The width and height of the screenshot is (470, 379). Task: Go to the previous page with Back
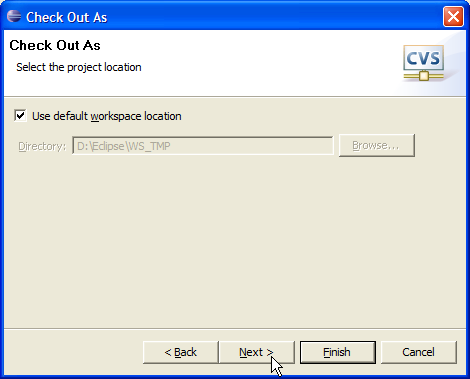click(x=181, y=352)
